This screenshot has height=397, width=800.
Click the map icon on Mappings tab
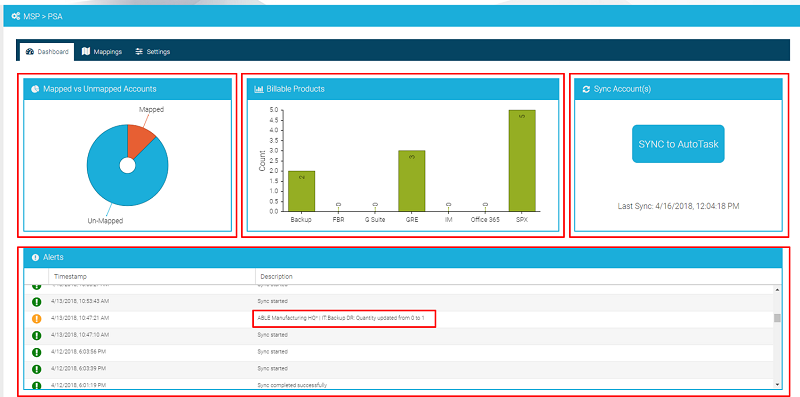click(x=86, y=52)
